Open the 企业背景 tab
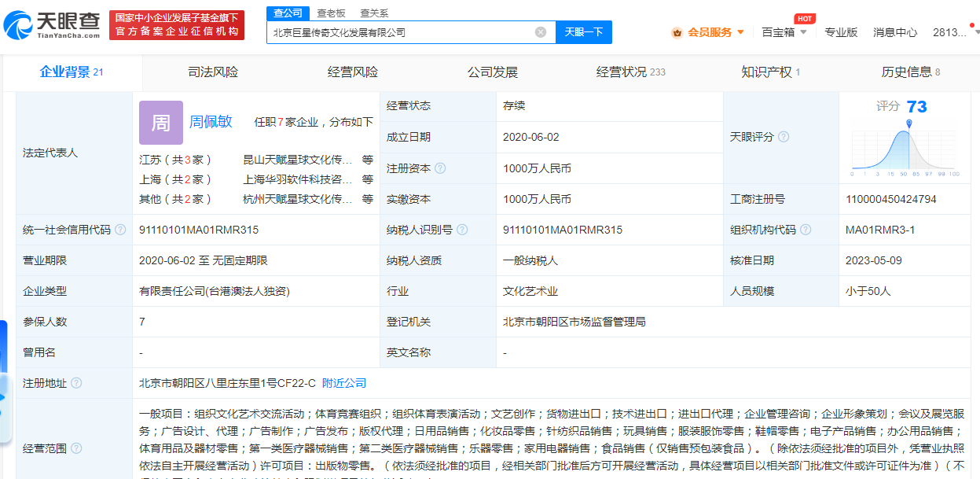The width and height of the screenshot is (980, 479). 72,72
